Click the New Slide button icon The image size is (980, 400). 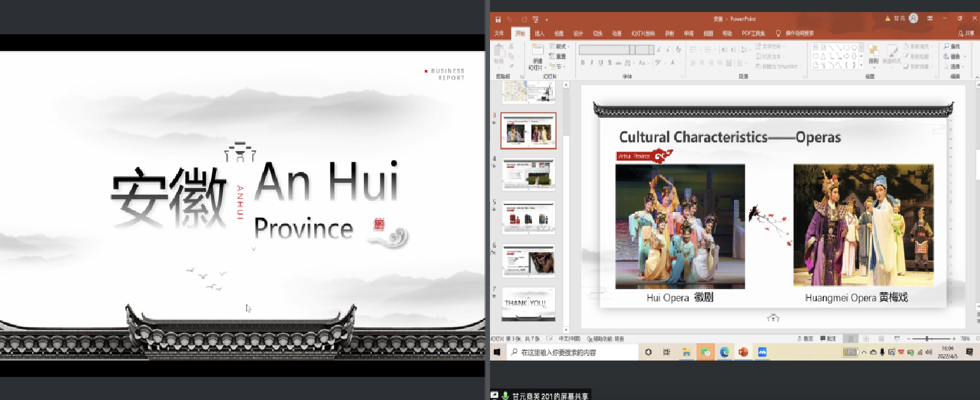(x=538, y=50)
